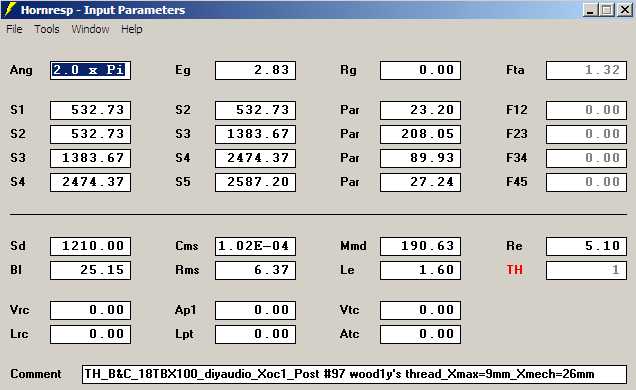Click the S1 input field

click(x=90, y=110)
